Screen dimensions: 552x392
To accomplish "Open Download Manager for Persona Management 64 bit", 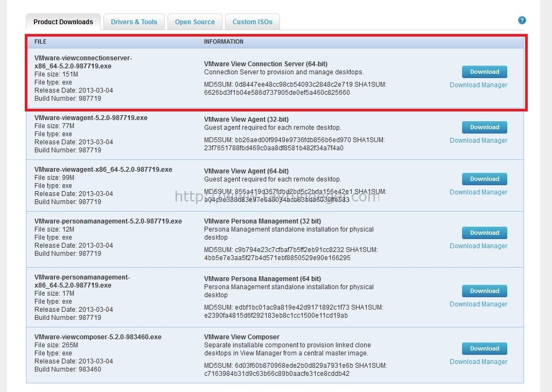I will 478,304.
